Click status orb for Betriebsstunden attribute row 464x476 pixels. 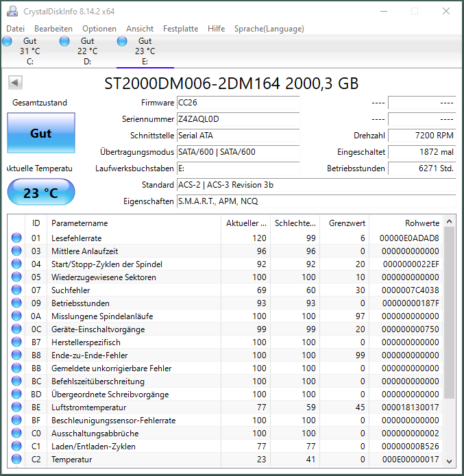point(16,303)
